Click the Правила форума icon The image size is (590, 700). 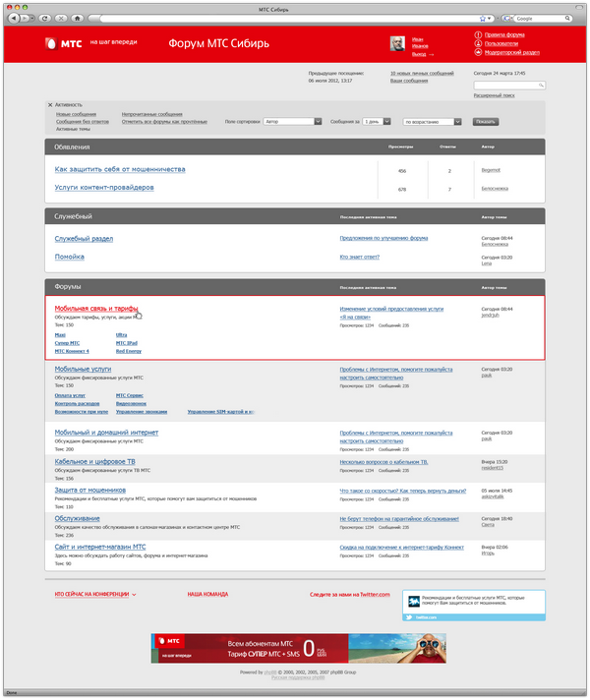pos(478,34)
